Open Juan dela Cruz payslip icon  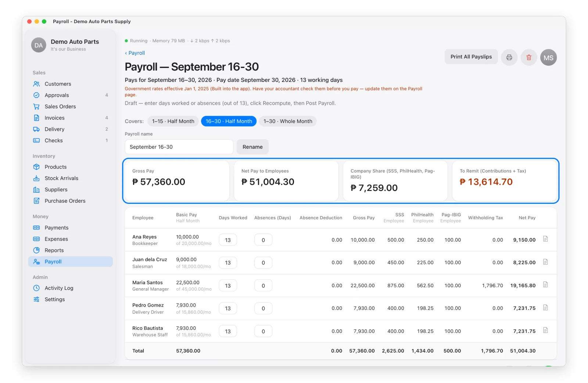pos(545,262)
